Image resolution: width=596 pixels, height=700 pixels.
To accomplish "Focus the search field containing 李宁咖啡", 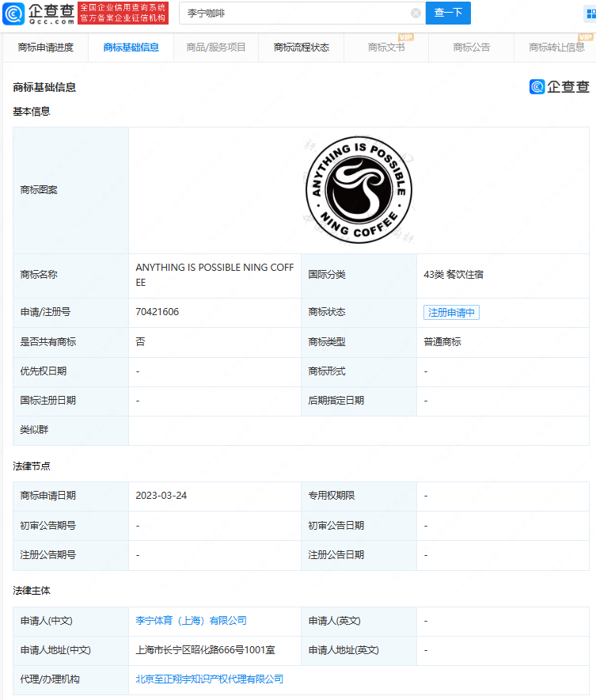I will pos(302,13).
